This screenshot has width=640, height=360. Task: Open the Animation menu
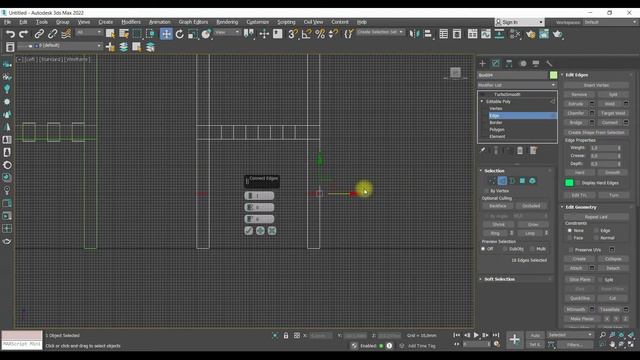160,22
